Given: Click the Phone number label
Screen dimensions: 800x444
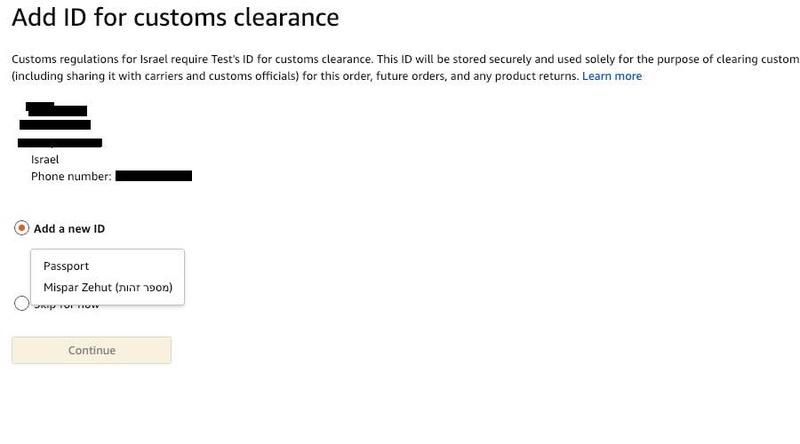Looking at the screenshot, I should click(71, 177).
